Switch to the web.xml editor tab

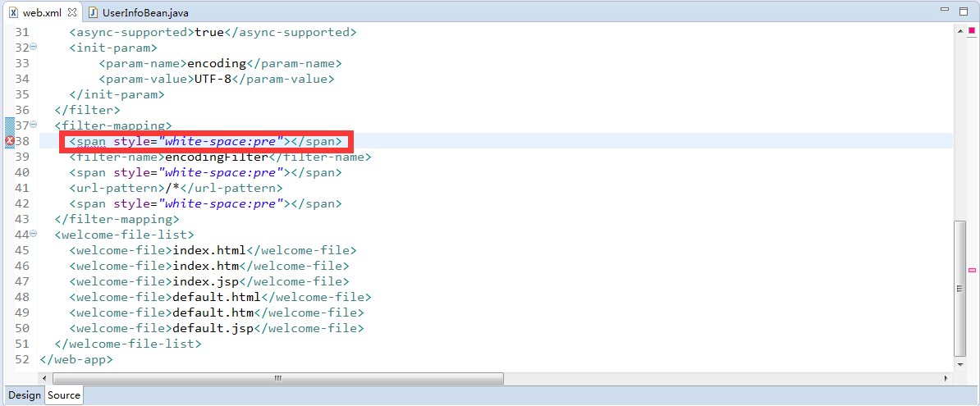41,12
